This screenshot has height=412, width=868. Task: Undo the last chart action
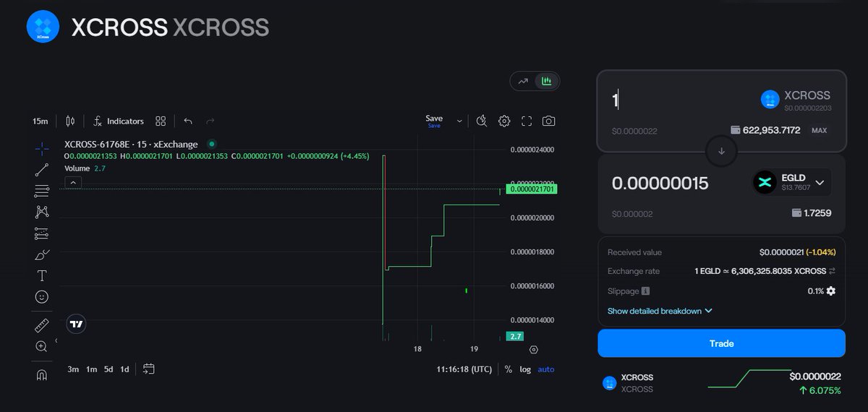tap(188, 121)
